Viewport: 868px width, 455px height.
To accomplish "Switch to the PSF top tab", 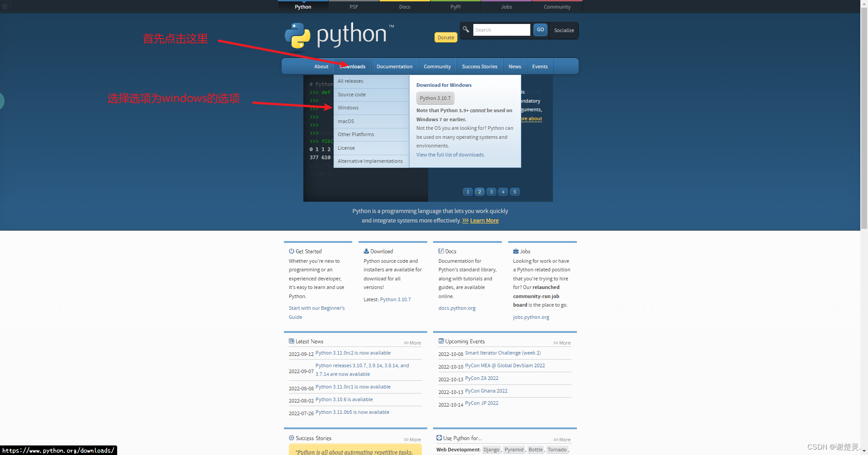I will point(354,7).
